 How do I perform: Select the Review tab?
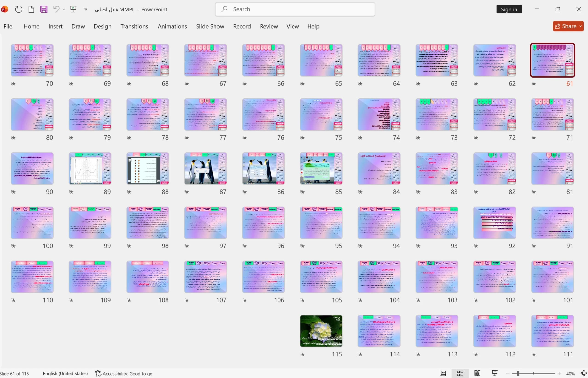(x=269, y=26)
